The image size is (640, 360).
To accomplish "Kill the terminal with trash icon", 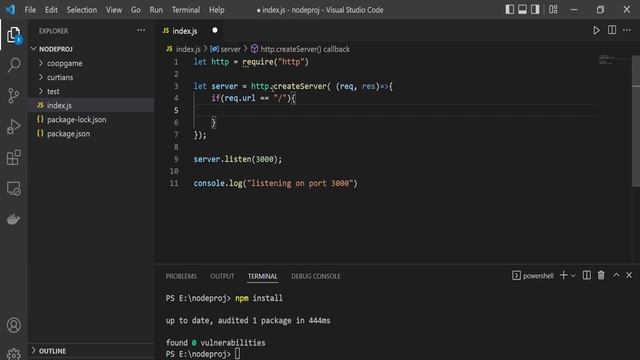I will pyautogui.click(x=601, y=276).
